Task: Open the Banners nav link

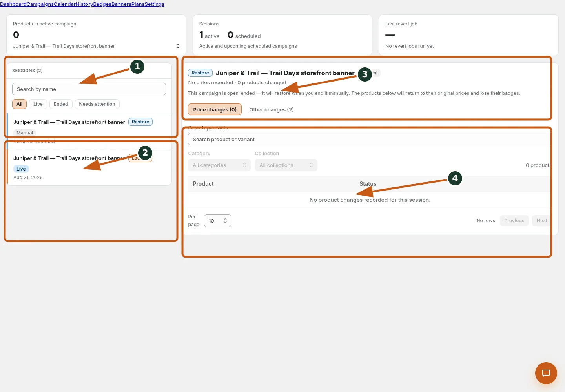Action: 121,4
